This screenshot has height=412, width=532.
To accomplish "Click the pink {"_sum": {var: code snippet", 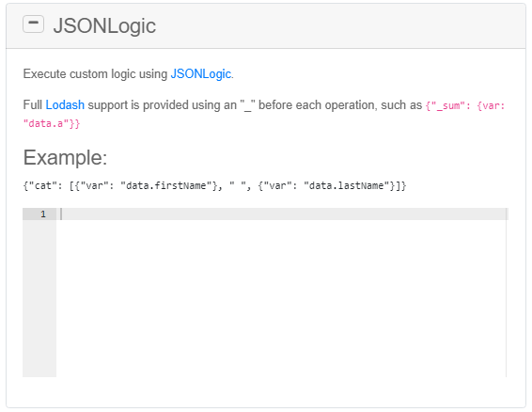I will tap(465, 105).
